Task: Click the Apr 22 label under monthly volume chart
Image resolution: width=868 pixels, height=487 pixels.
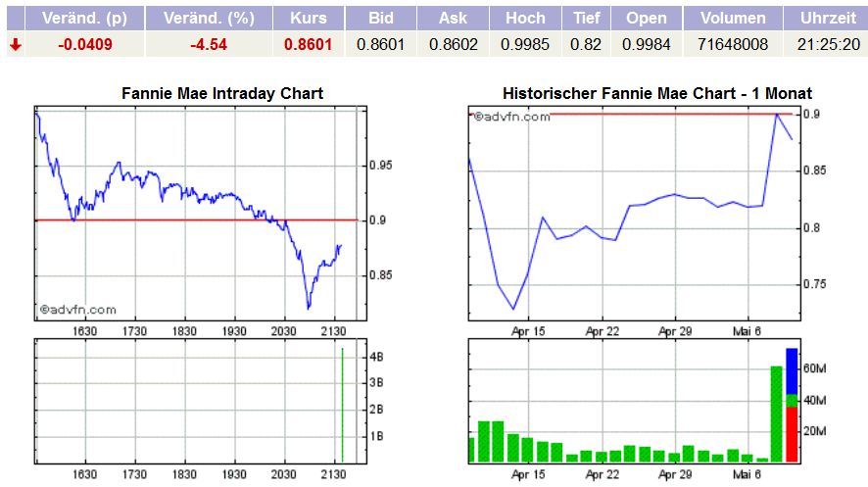Action: tap(603, 474)
